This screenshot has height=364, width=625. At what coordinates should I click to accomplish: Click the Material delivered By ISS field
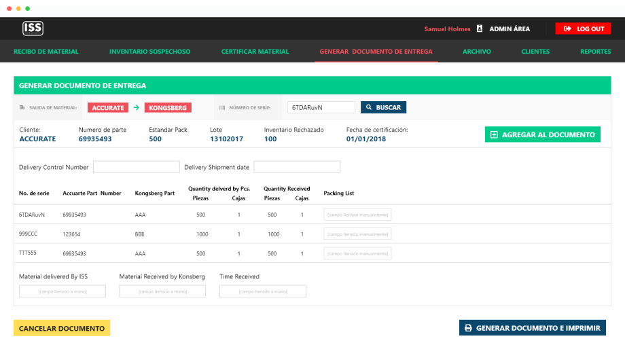(62, 291)
